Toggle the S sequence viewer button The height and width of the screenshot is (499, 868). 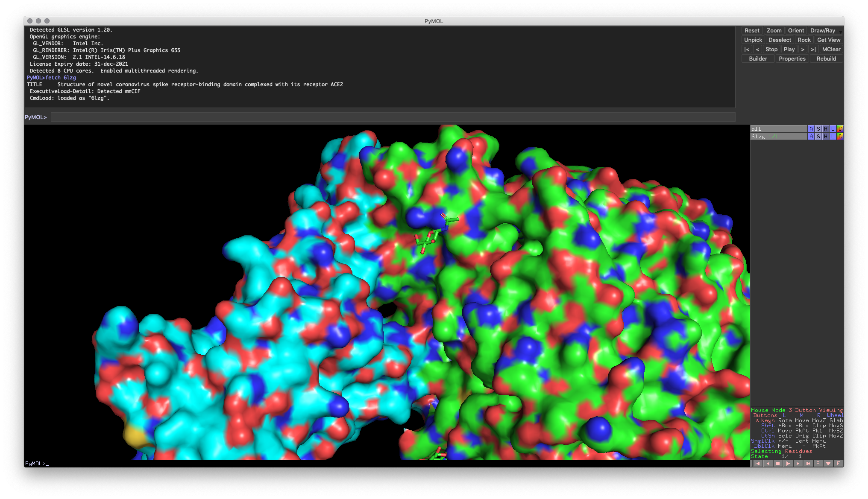pyautogui.click(x=818, y=464)
